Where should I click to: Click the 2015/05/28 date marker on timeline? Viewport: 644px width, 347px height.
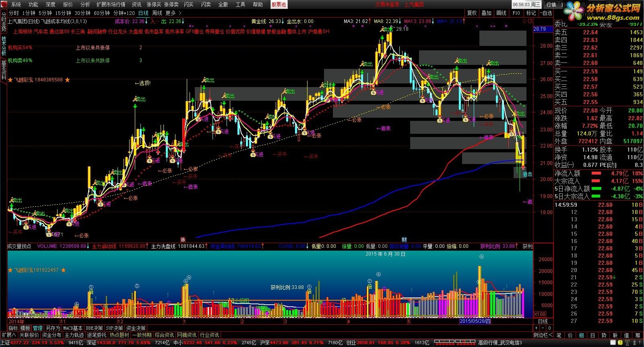point(475,321)
